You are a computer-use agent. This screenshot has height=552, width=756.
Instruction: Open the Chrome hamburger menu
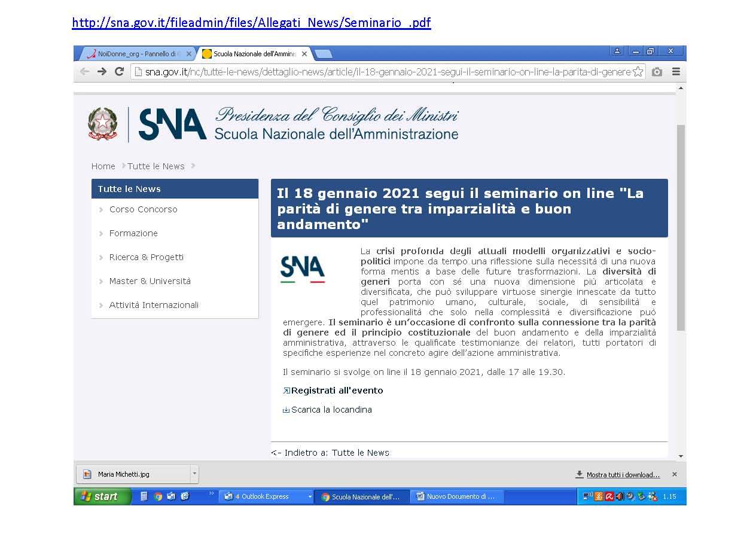pos(676,72)
